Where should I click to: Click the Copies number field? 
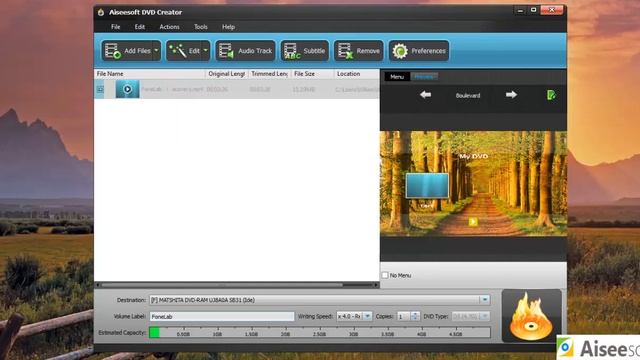(403, 316)
